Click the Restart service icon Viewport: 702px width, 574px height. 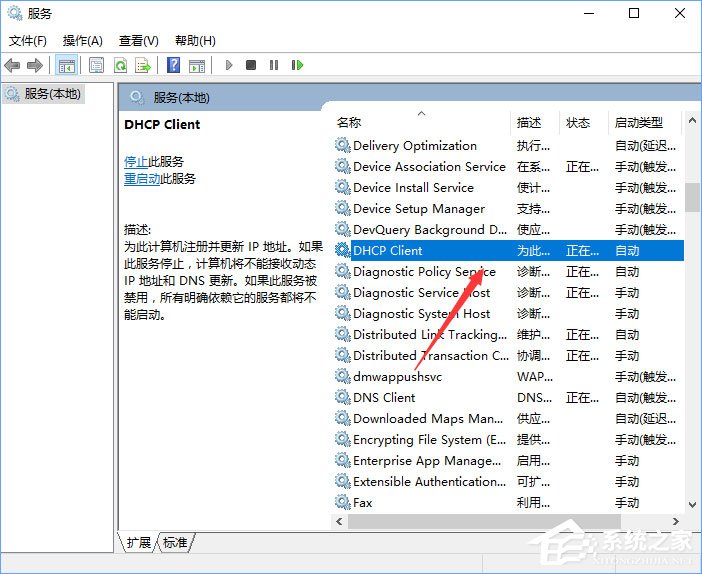[x=297, y=65]
